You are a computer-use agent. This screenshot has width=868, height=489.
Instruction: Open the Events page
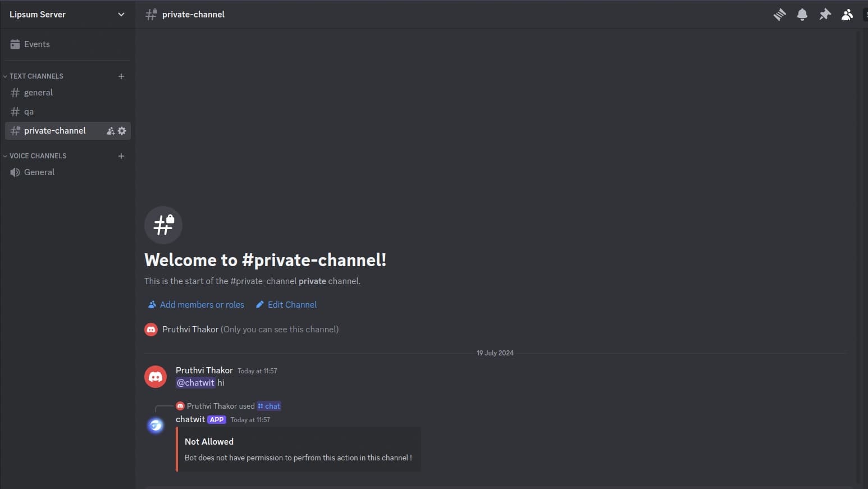pos(67,44)
